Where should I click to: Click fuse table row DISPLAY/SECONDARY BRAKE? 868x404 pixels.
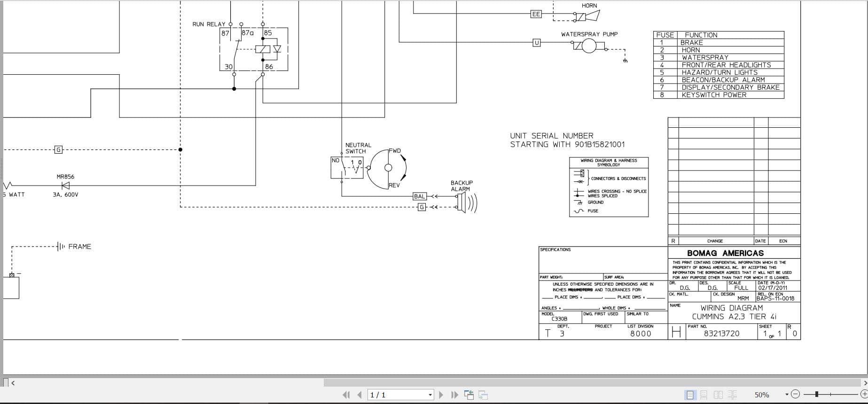pyautogui.click(x=719, y=87)
